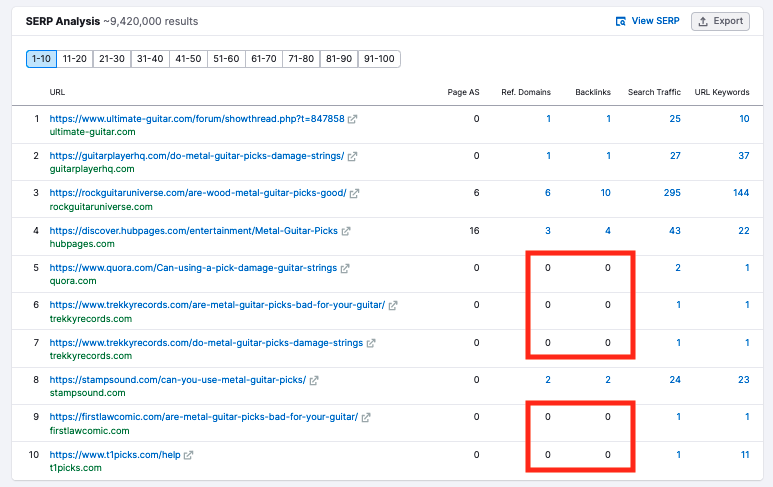Click external link icon next to firstlawcomic URL
Viewport: 773px width, 487px height.
pos(366,417)
